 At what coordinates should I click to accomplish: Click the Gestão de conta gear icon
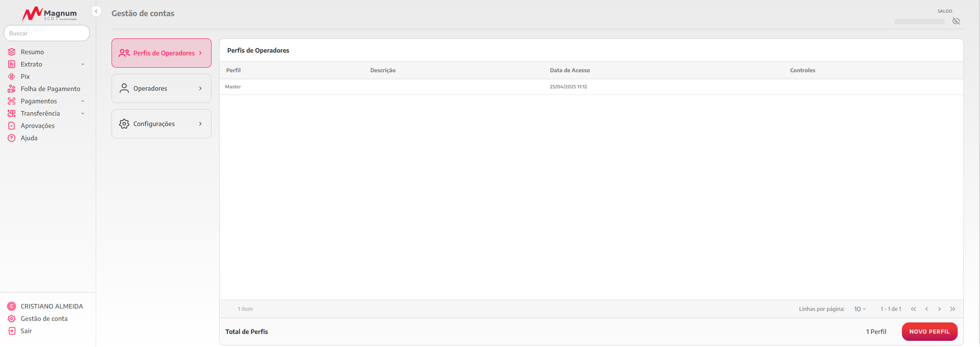tap(12, 319)
